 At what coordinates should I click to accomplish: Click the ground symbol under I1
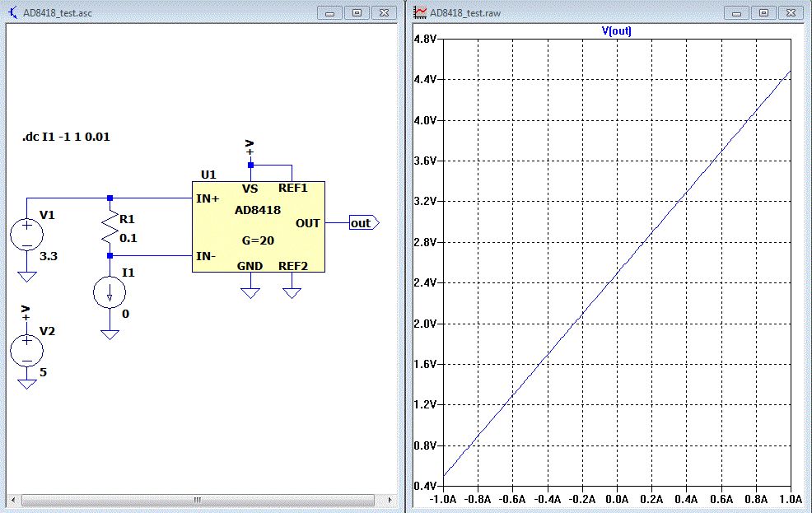coord(110,335)
